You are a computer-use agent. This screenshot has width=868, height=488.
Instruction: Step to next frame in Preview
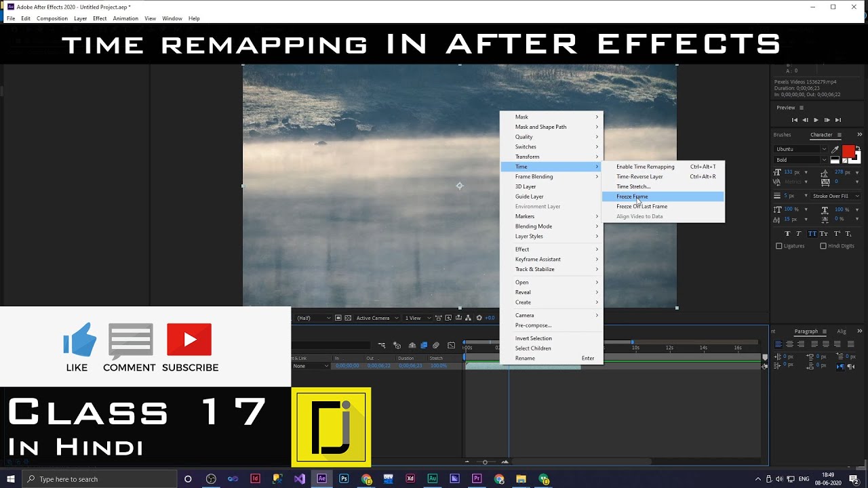pyautogui.click(x=827, y=120)
